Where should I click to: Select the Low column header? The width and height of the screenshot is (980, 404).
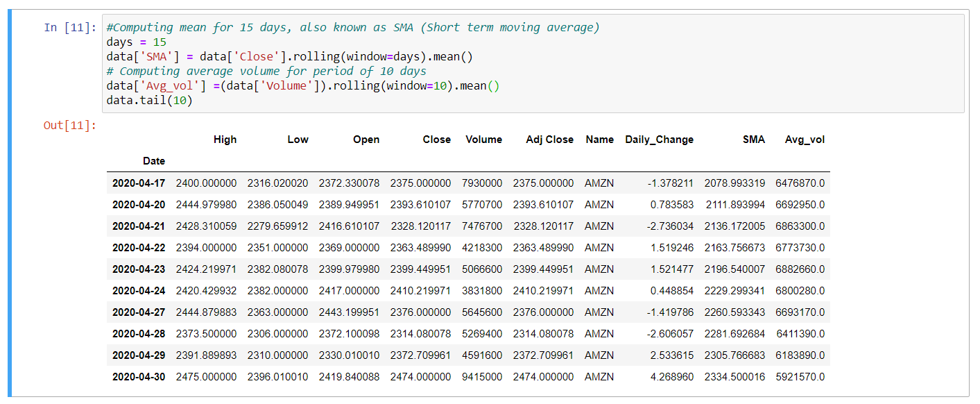298,140
